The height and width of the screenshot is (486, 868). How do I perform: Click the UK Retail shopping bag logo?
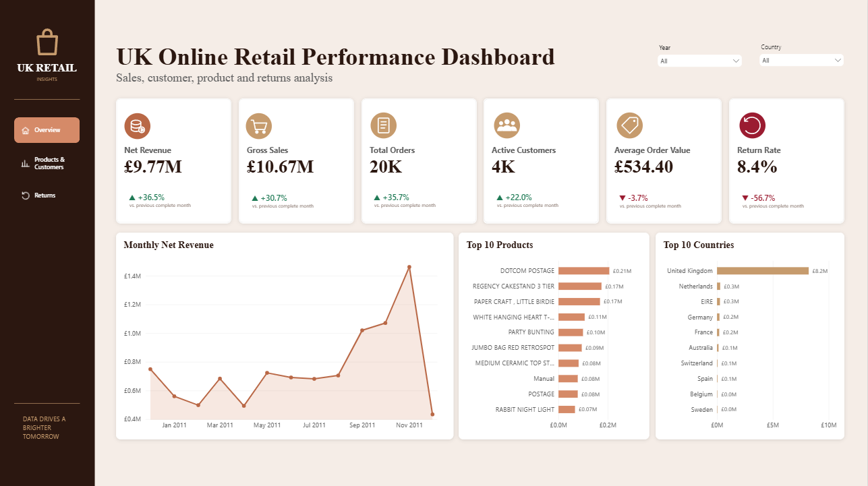(47, 42)
